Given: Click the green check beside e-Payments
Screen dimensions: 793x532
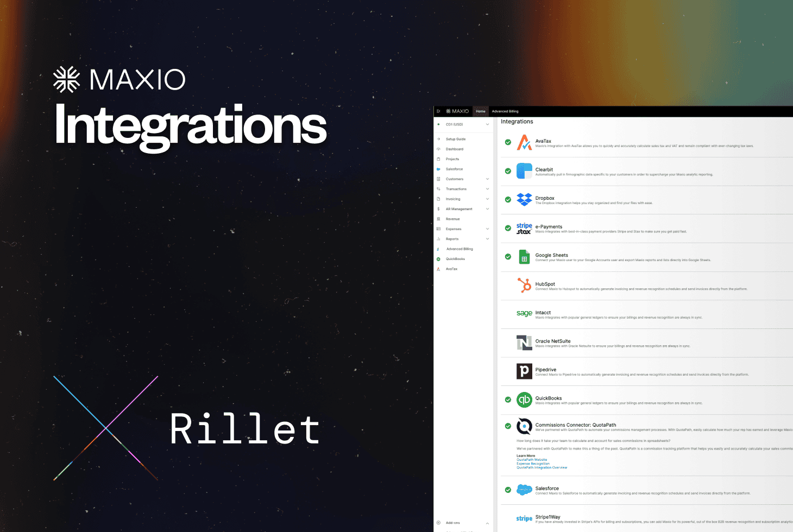Looking at the screenshot, I should tap(508, 228).
